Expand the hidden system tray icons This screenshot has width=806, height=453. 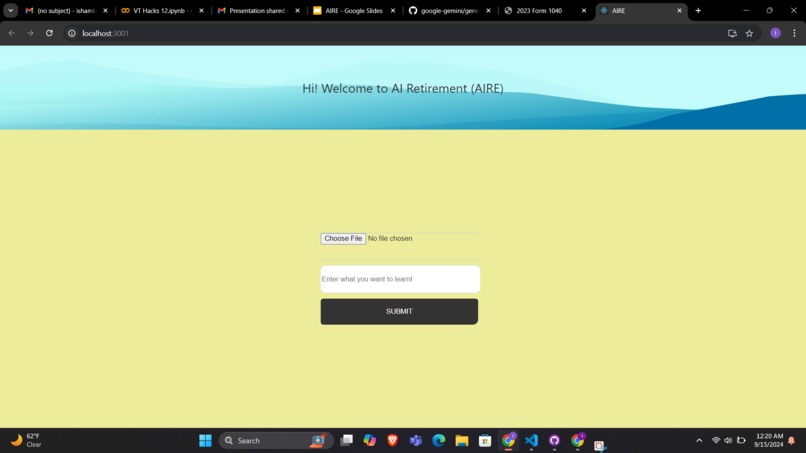(699, 441)
